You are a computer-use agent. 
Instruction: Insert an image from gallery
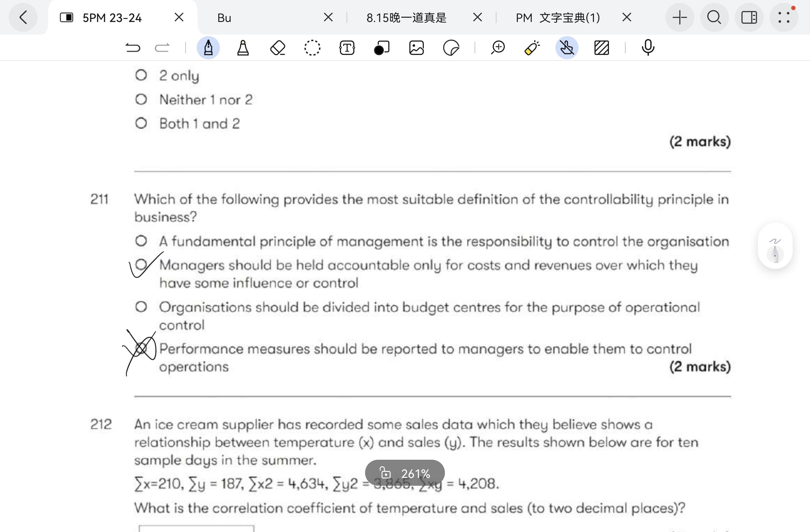pyautogui.click(x=416, y=48)
